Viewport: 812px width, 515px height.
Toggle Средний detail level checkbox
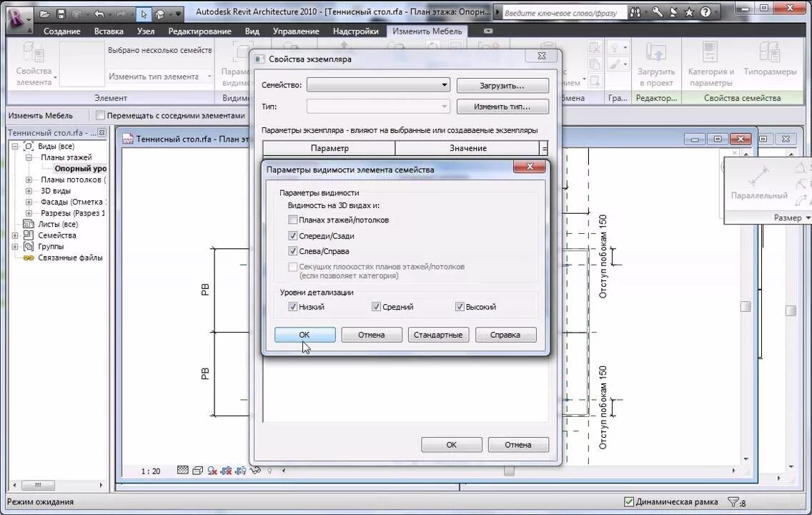pos(376,307)
